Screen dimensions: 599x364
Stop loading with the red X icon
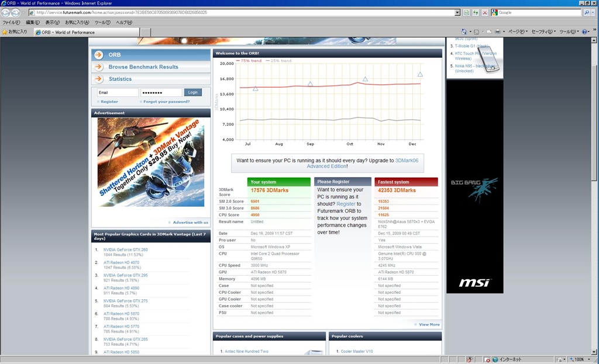click(485, 13)
